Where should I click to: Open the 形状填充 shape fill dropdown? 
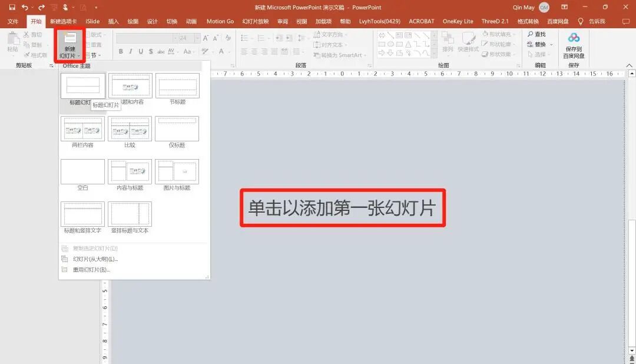[x=499, y=35]
